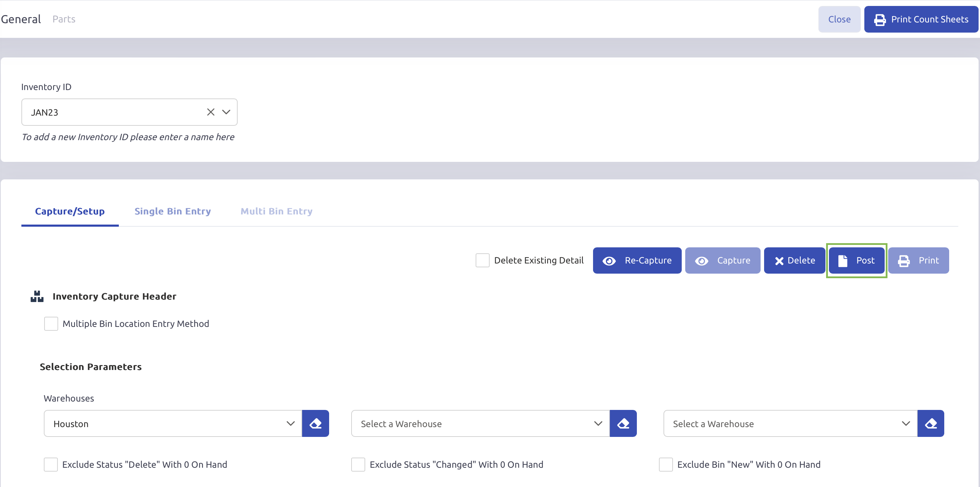Click document icon on Post button
This screenshot has width=980, height=487.
842,261
